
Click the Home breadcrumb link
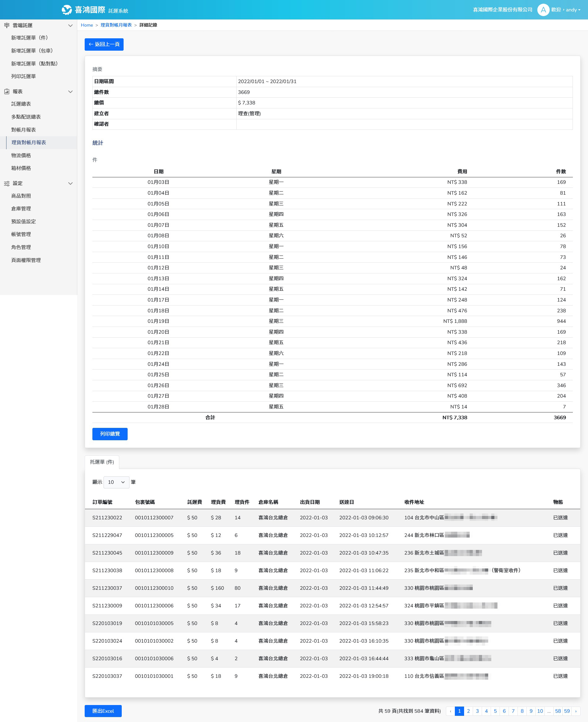87,25
